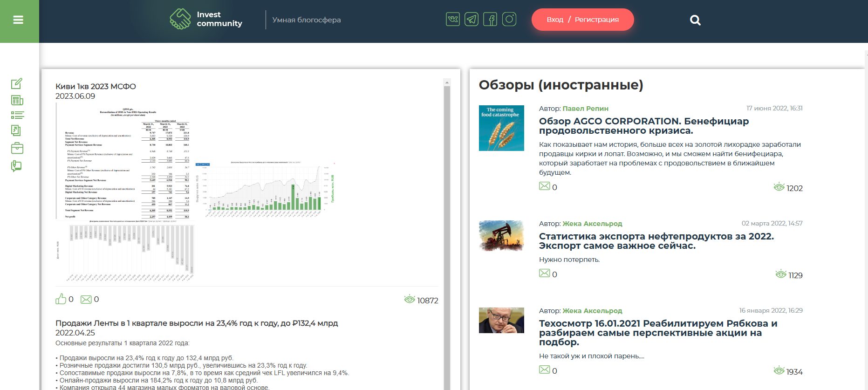Open the Facebook page icon

490,19
